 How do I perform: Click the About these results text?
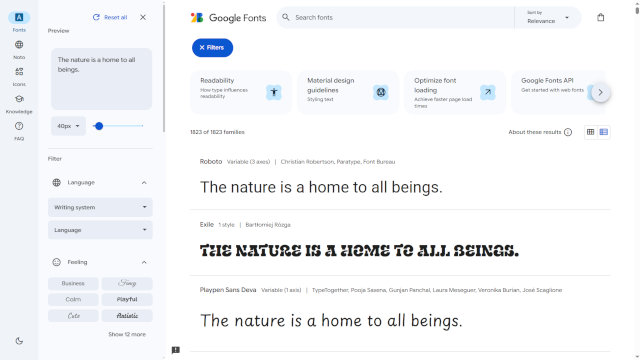[535, 132]
